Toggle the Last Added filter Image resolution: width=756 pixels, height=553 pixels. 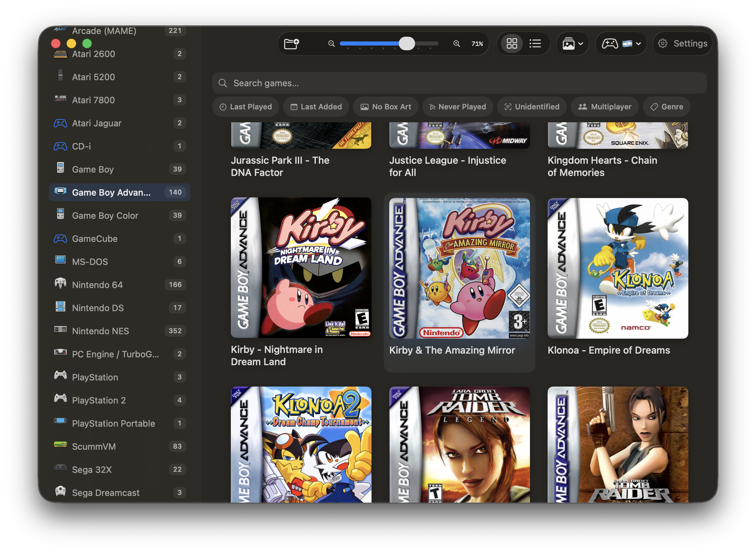pos(316,107)
